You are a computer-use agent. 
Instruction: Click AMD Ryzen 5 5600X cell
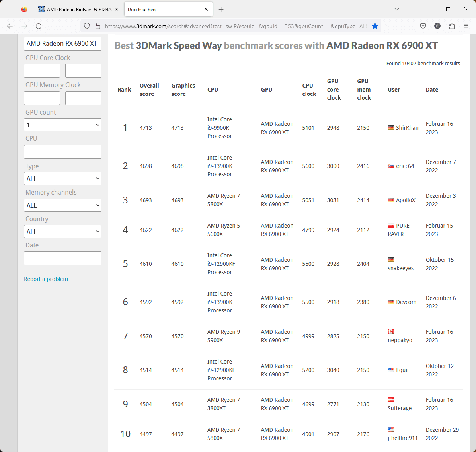click(x=223, y=230)
